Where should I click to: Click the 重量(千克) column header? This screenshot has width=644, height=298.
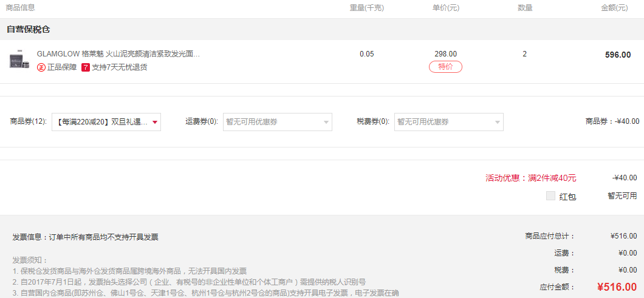click(x=367, y=8)
